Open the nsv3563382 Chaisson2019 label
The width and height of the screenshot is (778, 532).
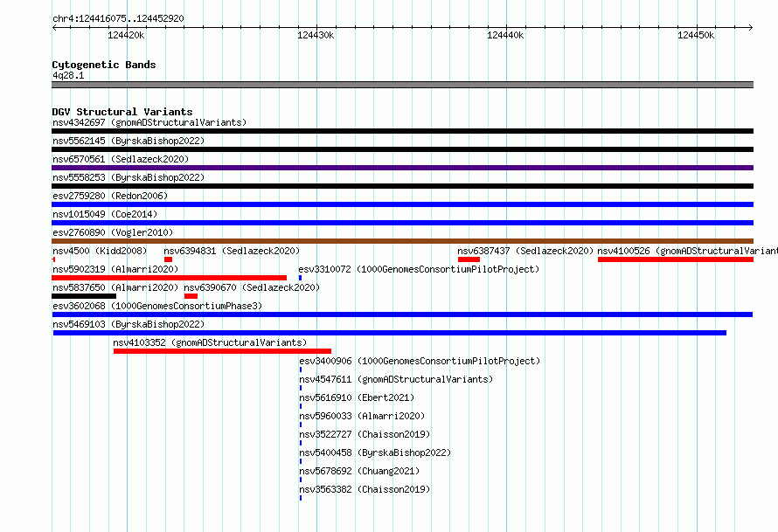[x=365, y=489]
